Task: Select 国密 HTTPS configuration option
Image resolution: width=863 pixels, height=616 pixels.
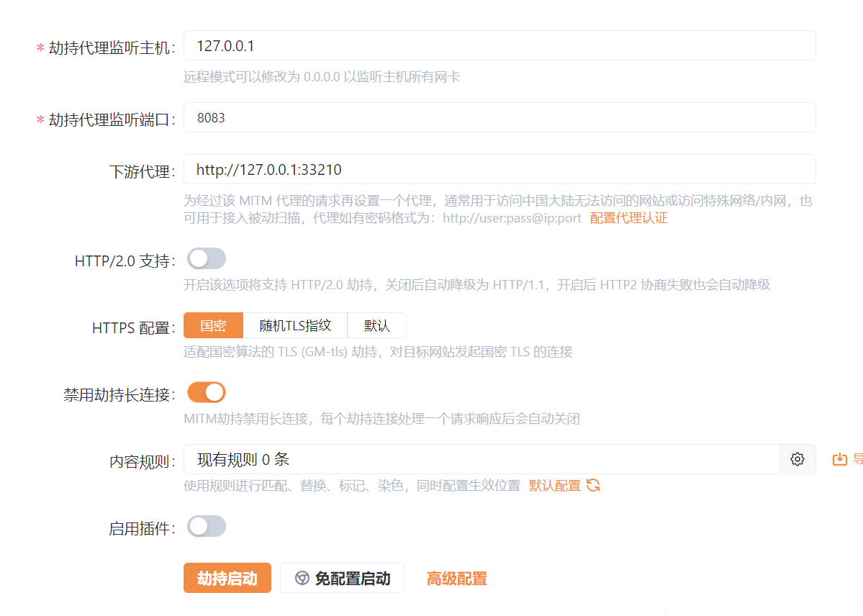Action: tap(213, 325)
